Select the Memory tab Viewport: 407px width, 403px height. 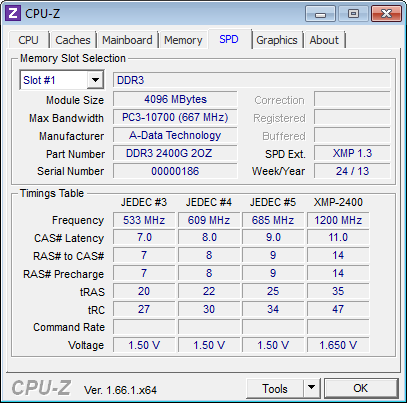[183, 40]
